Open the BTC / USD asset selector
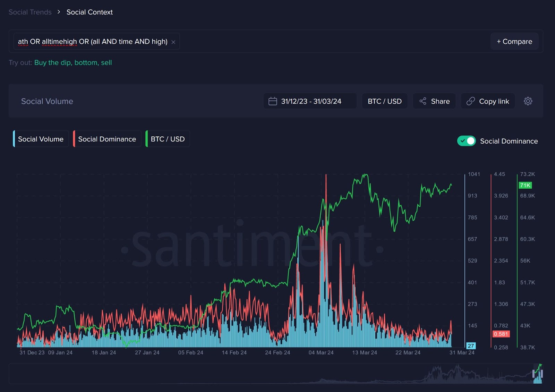 pyautogui.click(x=385, y=101)
